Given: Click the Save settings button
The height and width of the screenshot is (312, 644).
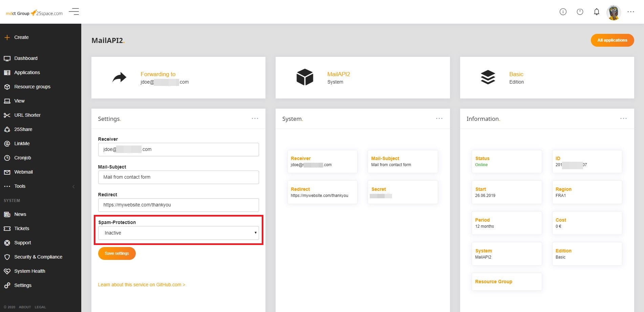Looking at the screenshot, I should pos(117,253).
